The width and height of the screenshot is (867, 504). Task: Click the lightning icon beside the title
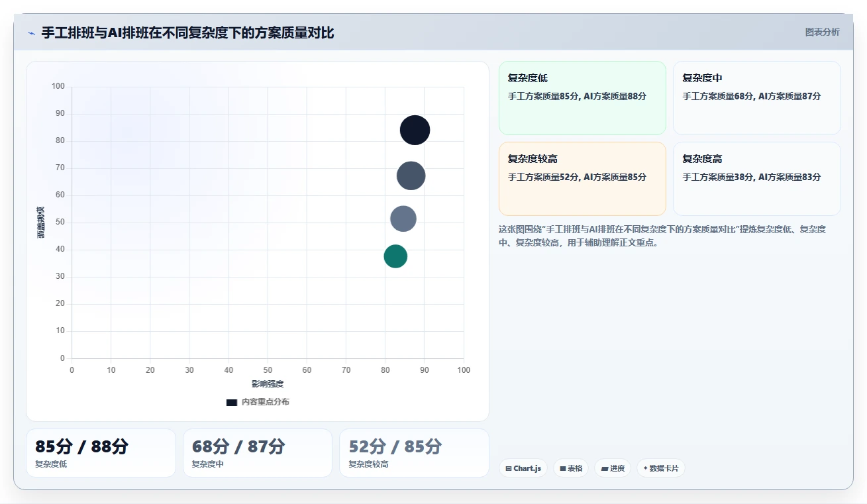(x=32, y=33)
